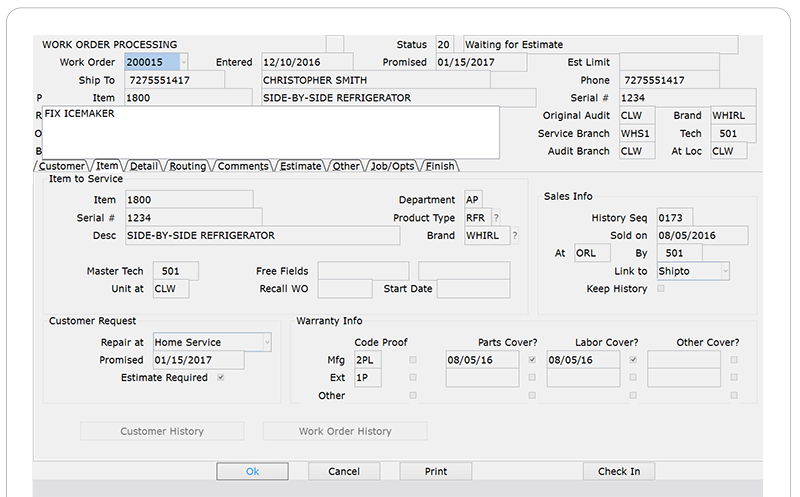This screenshot has width=800, height=497.
Task: Open the Comments tab
Action: (243, 166)
